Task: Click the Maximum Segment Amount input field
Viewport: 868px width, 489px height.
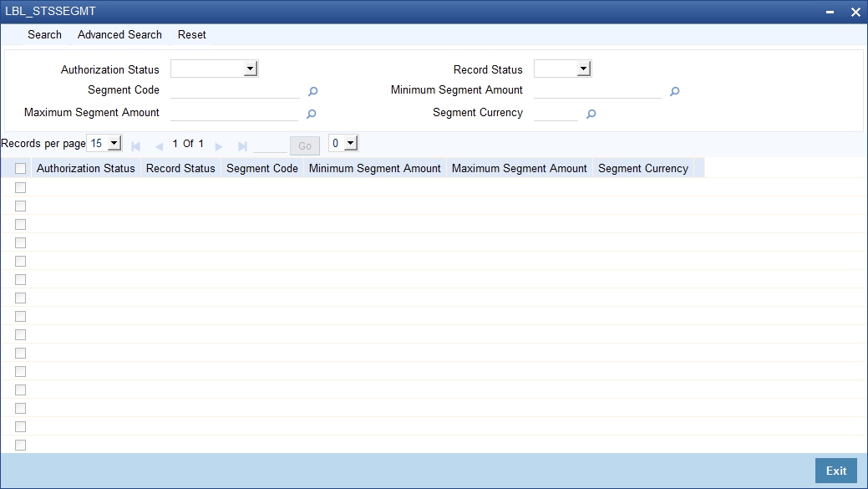Action: [x=235, y=113]
